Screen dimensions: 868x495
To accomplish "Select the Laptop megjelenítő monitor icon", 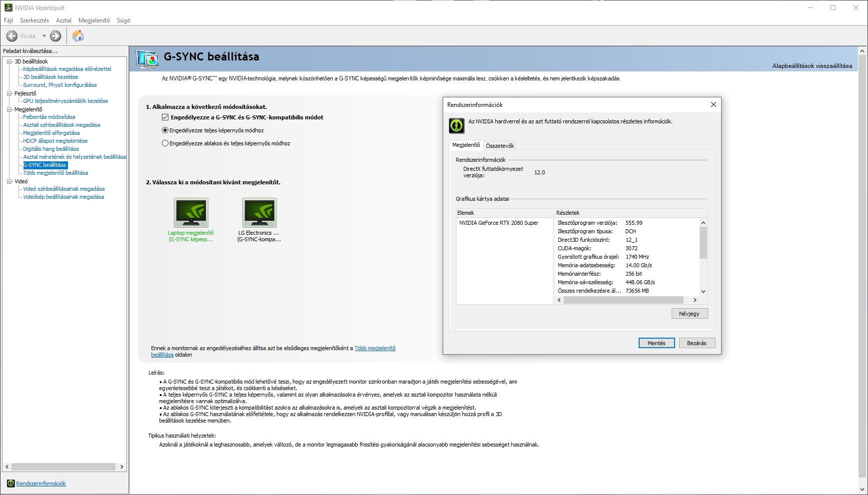I will click(191, 213).
